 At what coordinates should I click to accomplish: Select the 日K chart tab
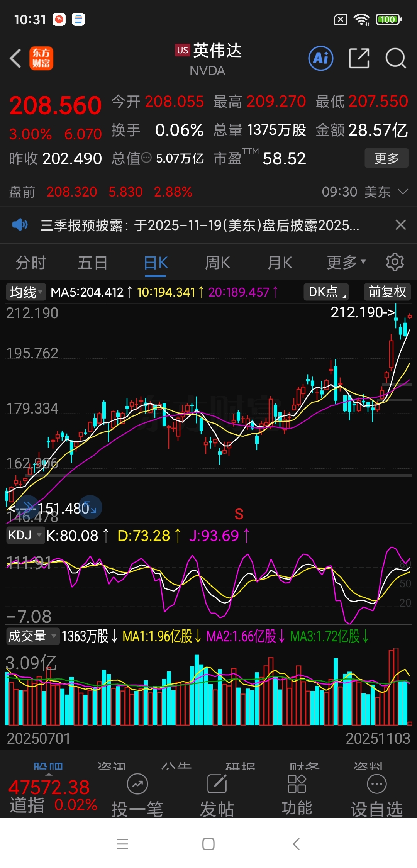(156, 263)
